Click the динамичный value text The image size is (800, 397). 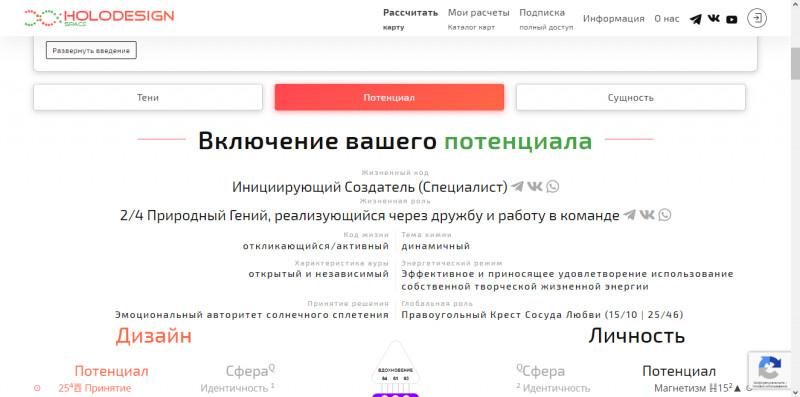(x=436, y=246)
